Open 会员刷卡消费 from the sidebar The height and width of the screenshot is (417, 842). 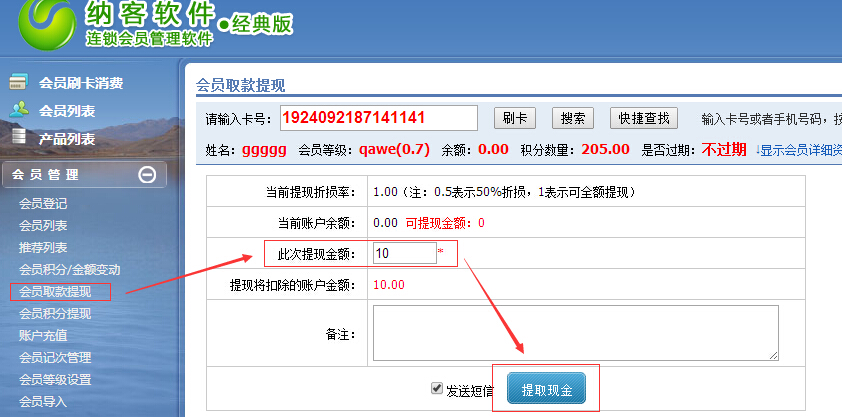(x=81, y=83)
